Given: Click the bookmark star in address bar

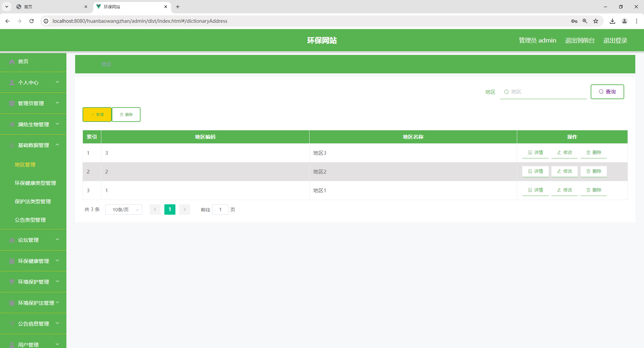Looking at the screenshot, I should [596, 21].
